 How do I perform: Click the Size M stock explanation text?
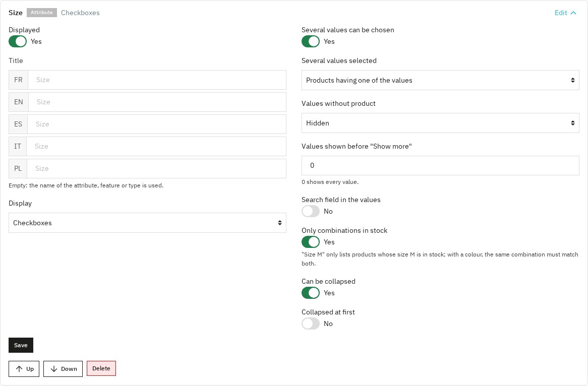(440, 259)
